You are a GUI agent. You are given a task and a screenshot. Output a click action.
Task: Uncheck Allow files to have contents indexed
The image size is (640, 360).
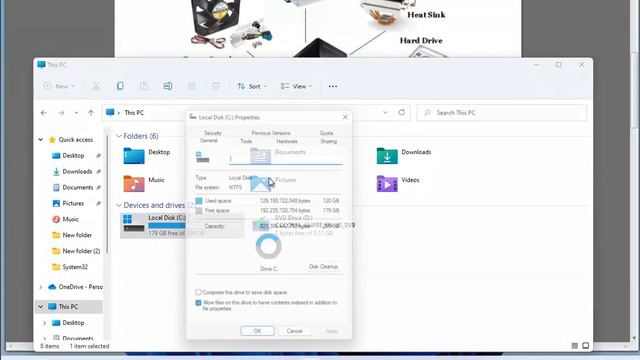198,303
